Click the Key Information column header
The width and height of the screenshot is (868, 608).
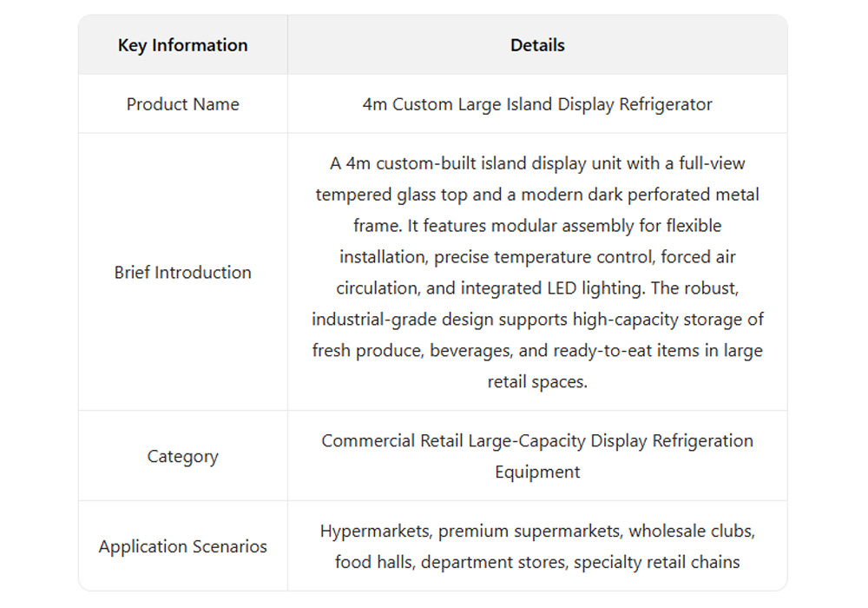182,45
